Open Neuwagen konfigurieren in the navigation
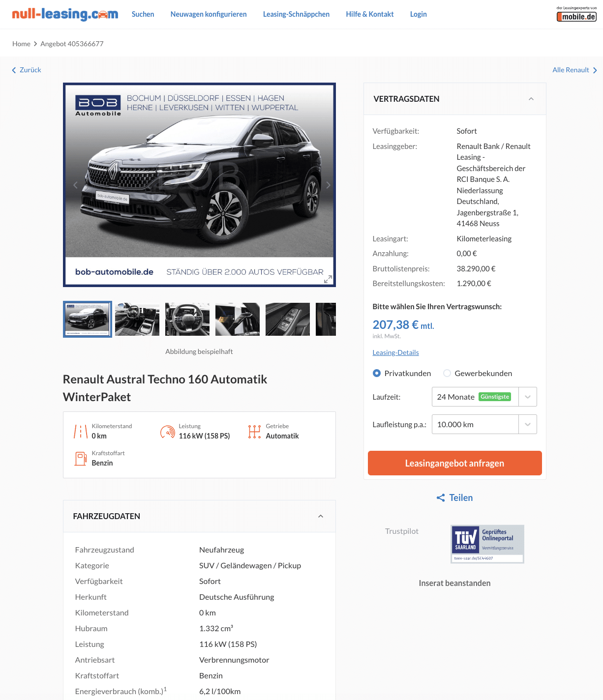This screenshot has height=700, width=603. coord(209,14)
